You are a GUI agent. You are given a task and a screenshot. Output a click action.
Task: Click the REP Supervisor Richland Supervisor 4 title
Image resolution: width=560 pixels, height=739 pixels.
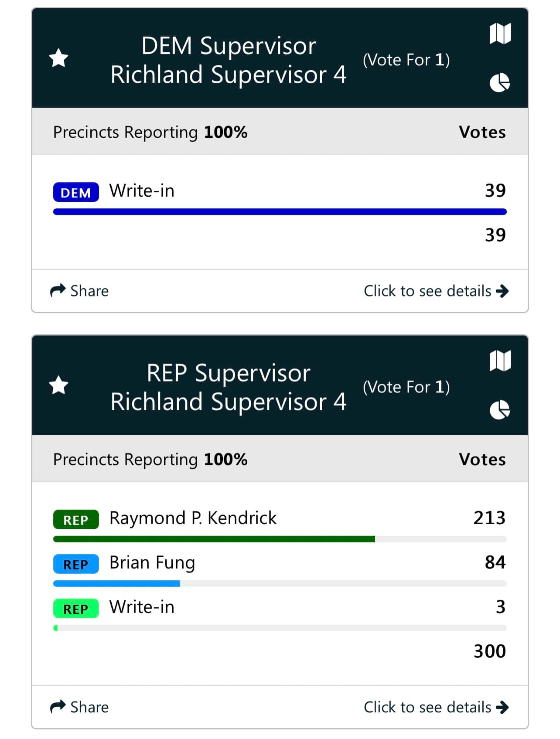pyautogui.click(x=229, y=387)
